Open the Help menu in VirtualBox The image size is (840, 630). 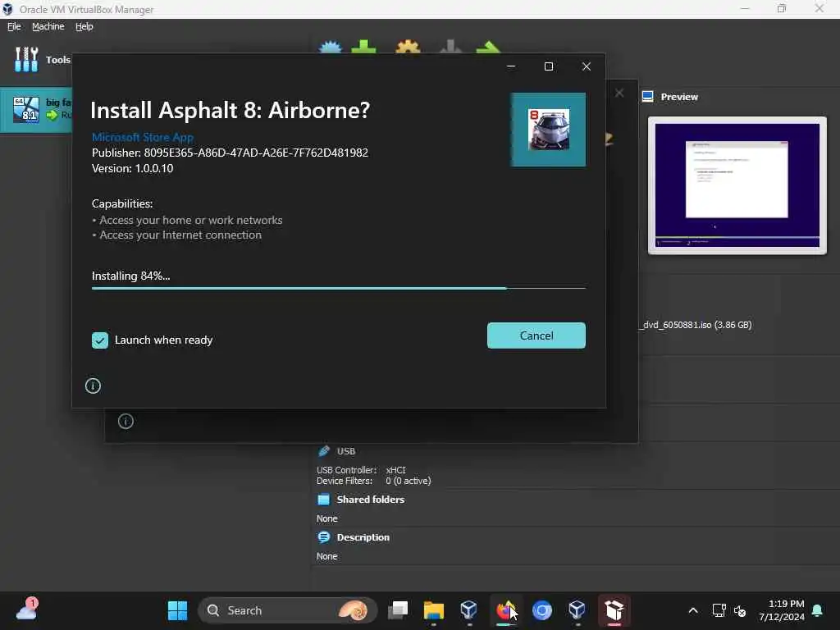click(x=84, y=26)
